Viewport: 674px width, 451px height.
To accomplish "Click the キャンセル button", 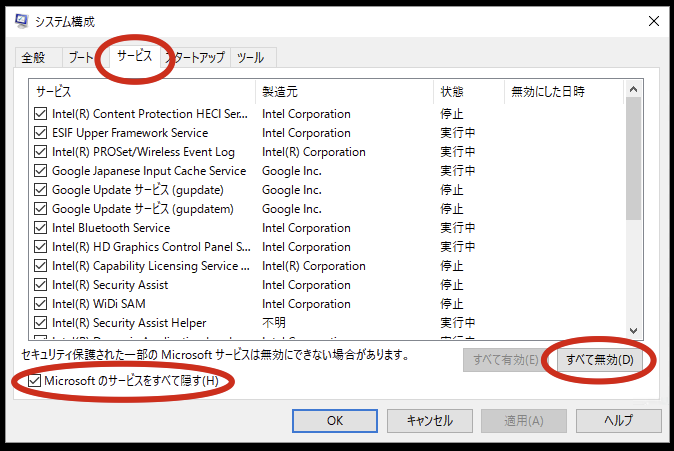I will click(430, 420).
